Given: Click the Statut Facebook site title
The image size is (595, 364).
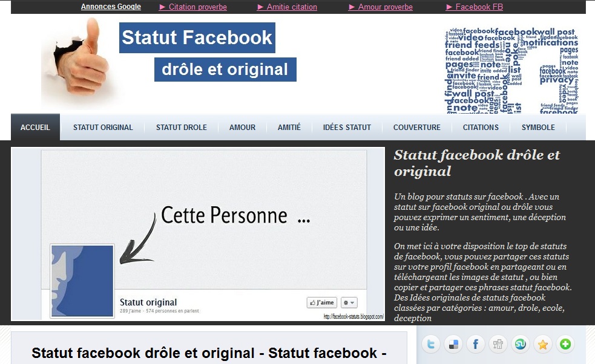Looking at the screenshot, I should 197,37.
